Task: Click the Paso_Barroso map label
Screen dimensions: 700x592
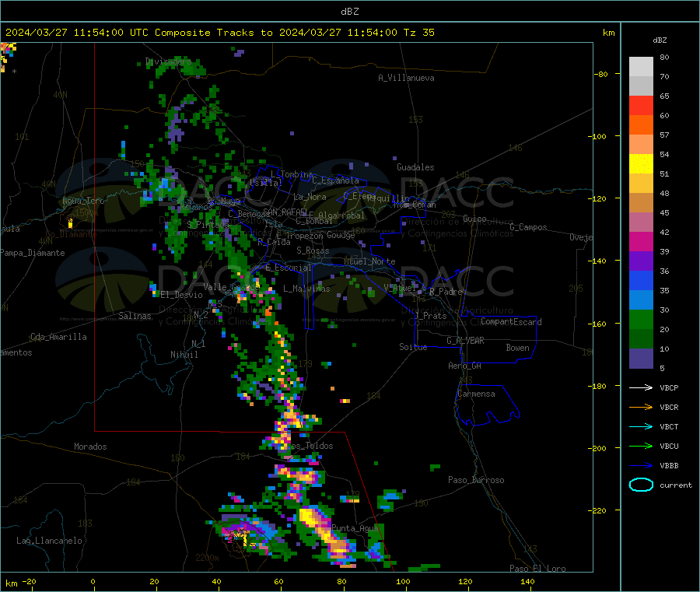Action: (476, 480)
